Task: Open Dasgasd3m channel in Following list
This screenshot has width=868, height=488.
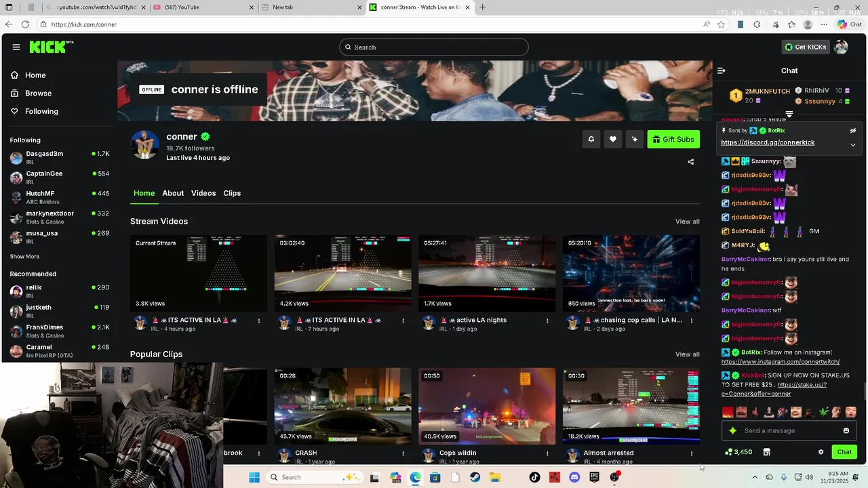Action: click(59, 158)
